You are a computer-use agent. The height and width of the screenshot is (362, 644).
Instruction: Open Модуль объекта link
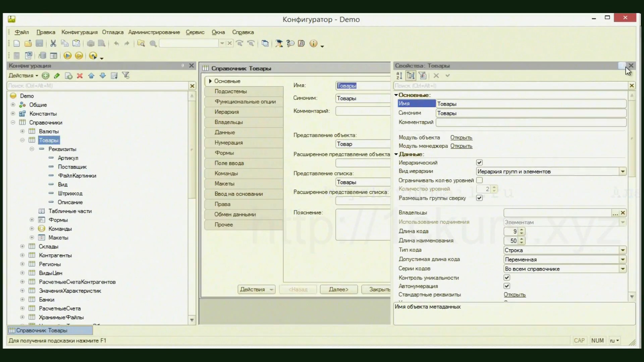461,138
